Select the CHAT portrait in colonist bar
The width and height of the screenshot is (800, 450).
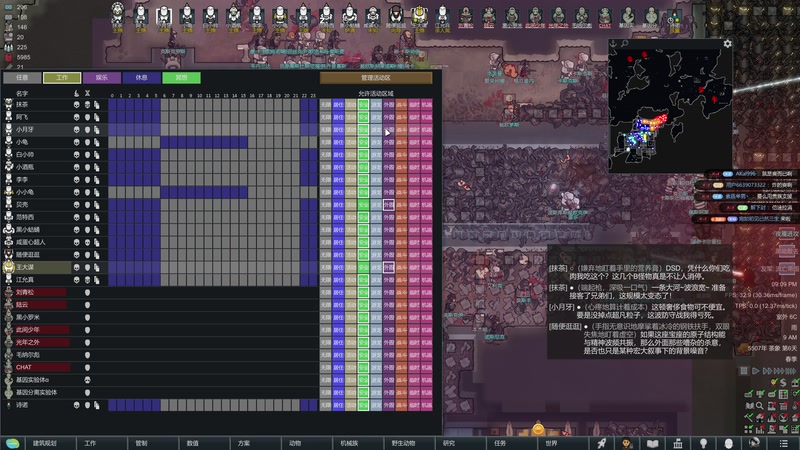tap(605, 17)
